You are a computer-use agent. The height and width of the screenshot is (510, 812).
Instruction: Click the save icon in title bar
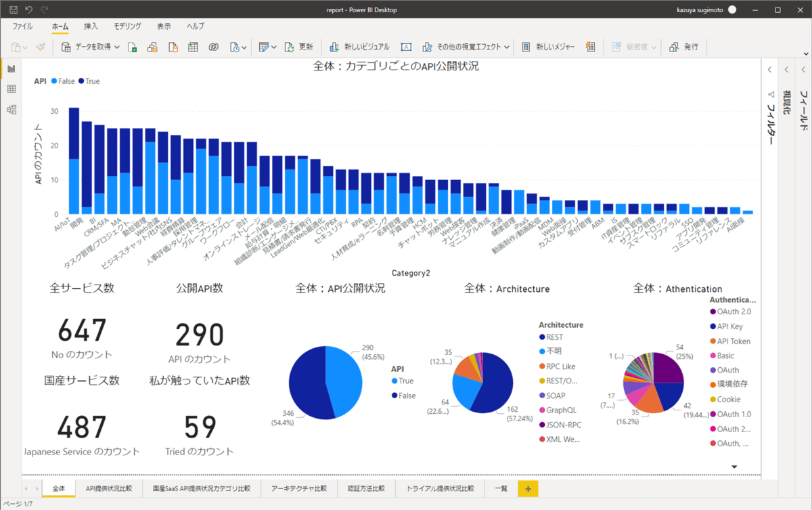[14, 9]
